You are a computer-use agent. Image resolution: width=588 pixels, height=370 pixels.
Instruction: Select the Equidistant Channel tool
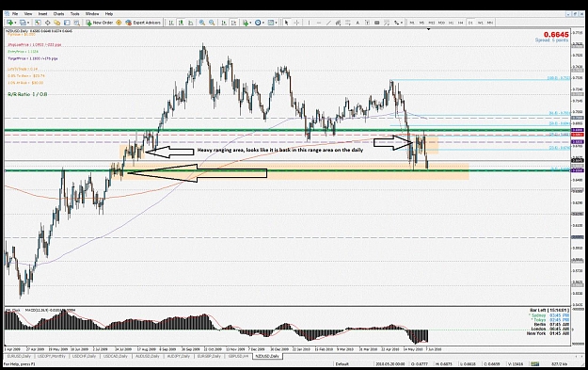(x=339, y=23)
